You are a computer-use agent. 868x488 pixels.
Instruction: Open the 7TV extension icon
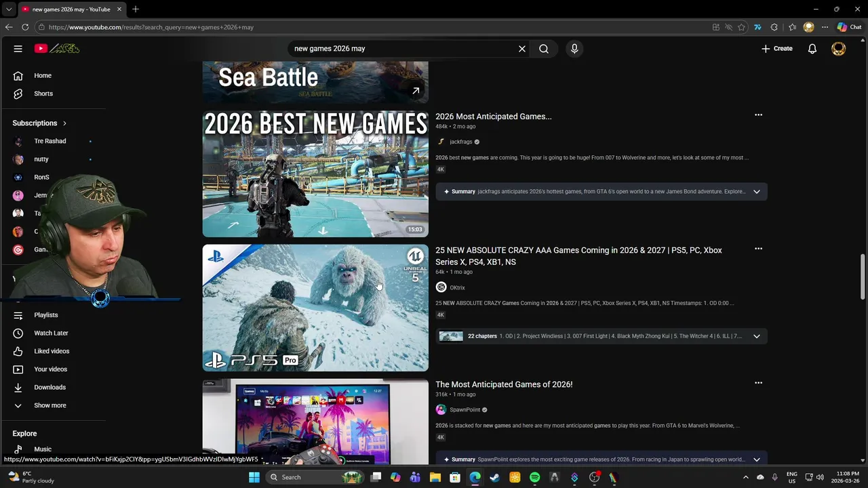coord(757,27)
